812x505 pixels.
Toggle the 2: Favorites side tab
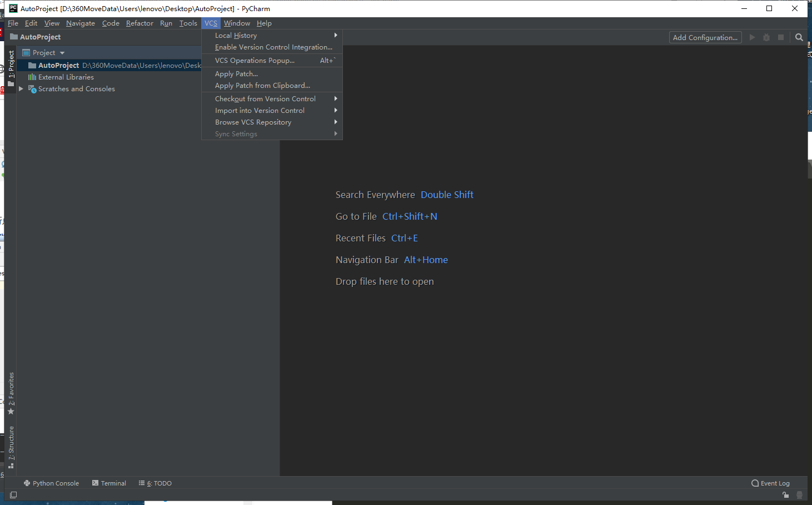[x=11, y=393]
